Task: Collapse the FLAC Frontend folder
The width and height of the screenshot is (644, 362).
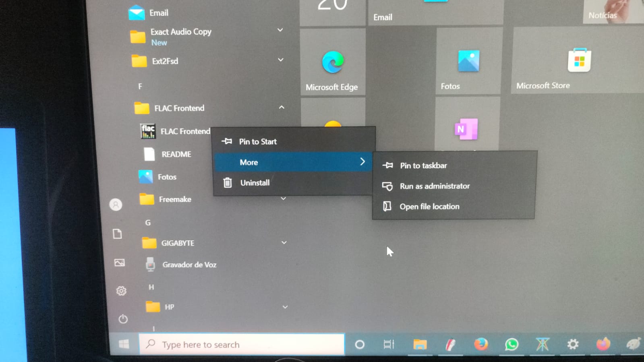Action: point(282,108)
